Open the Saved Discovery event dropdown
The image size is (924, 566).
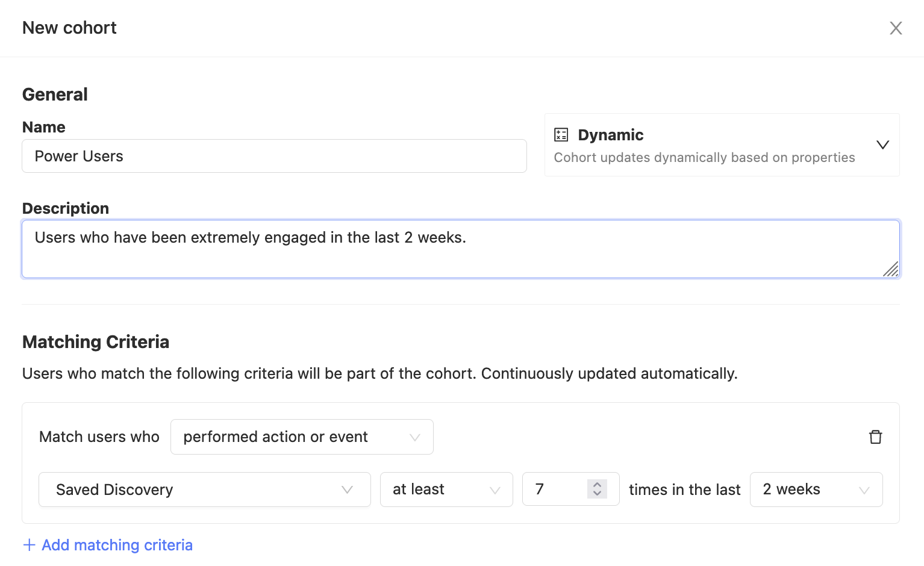click(x=205, y=490)
